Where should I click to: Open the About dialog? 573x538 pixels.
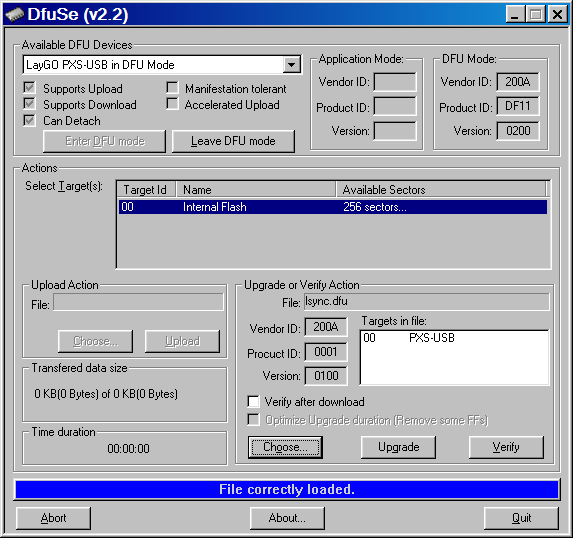[x=287, y=518]
